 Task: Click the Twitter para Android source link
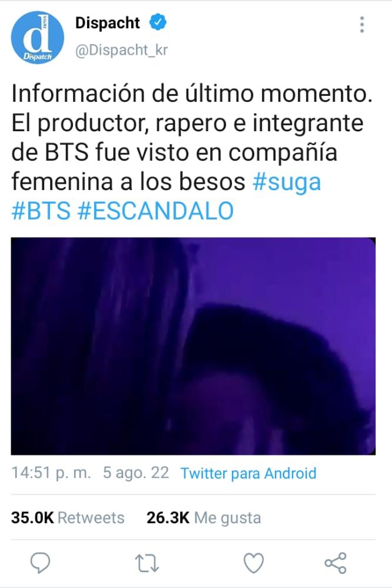click(248, 473)
